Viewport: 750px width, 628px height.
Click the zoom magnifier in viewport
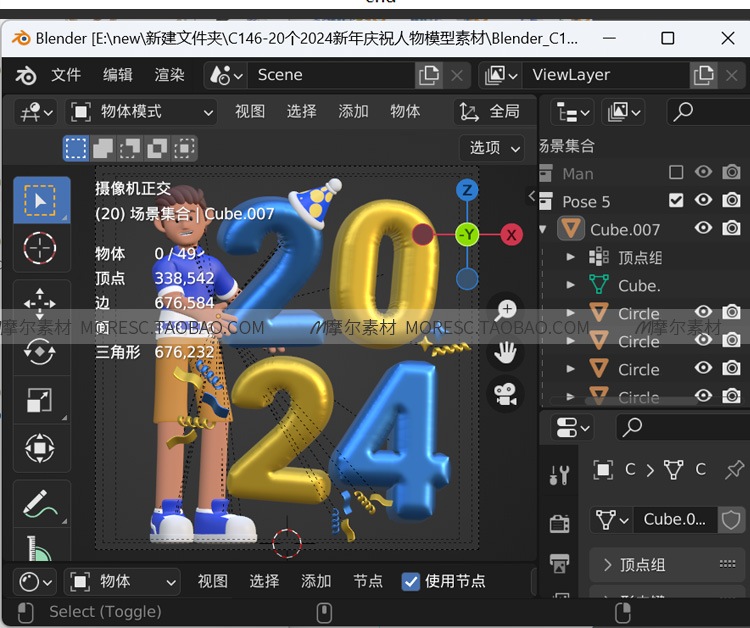point(506,311)
